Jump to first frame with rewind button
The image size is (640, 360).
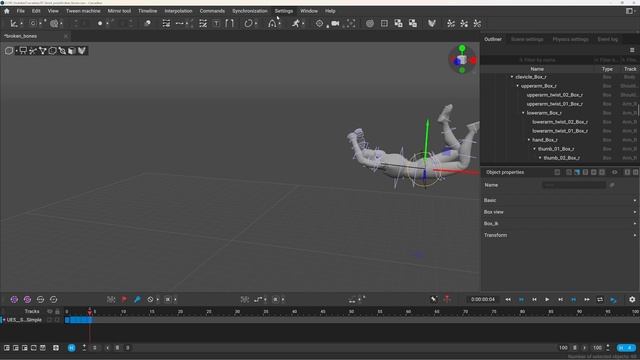508,300
